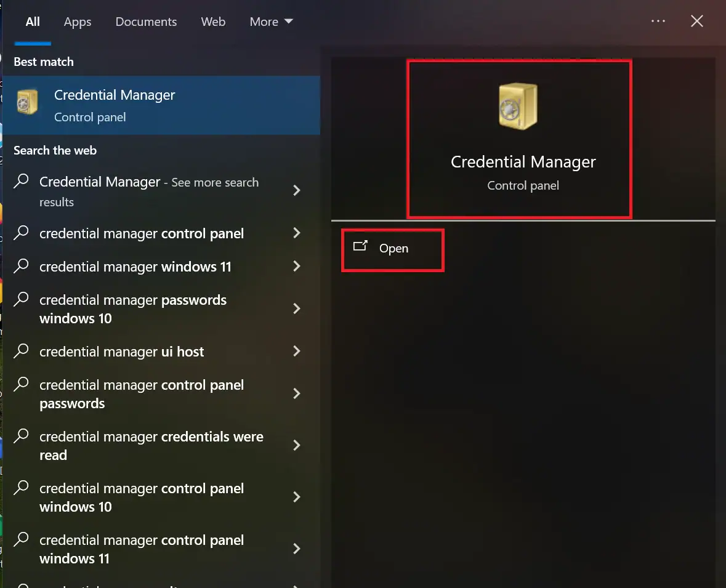
Task: Click the large safe icon in preview pane
Action: 517,107
